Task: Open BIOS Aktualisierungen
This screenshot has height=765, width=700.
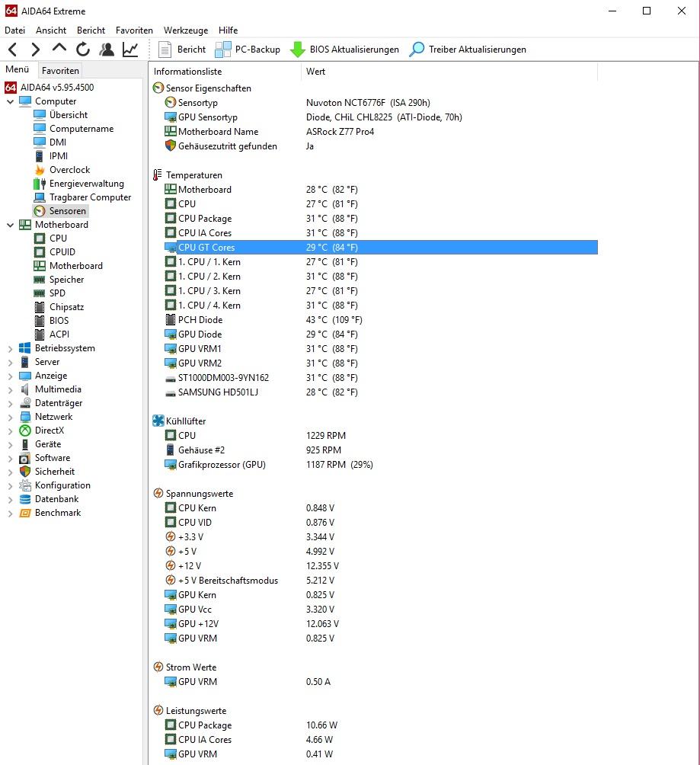Action: (x=344, y=50)
